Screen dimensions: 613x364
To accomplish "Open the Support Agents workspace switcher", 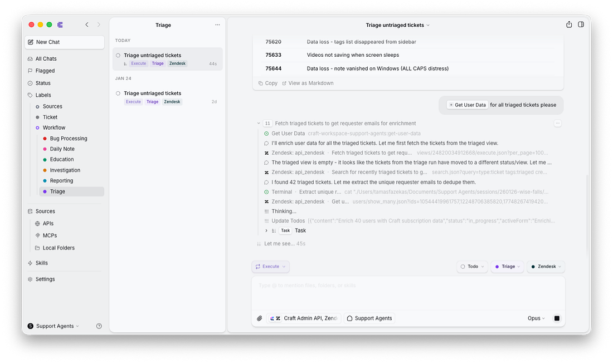I will click(53, 326).
